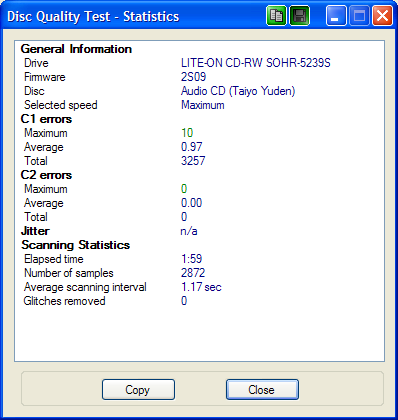Click the 'Selected speed' label
This screenshot has height=420, width=398.
(x=61, y=105)
